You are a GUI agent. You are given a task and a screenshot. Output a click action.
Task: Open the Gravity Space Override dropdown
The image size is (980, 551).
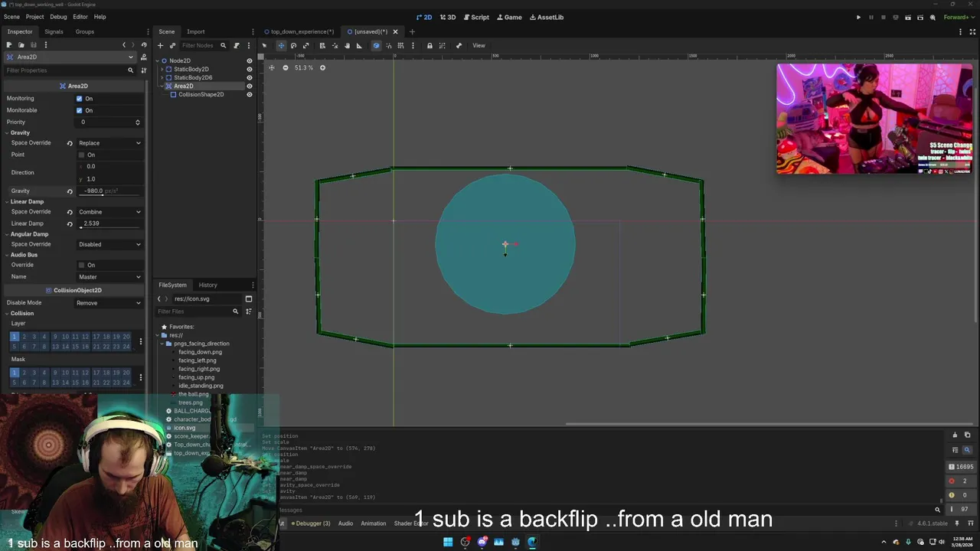109,143
